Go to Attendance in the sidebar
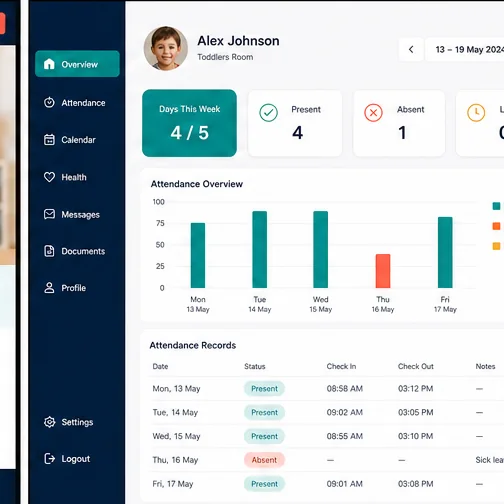This screenshot has width=504, height=504. click(75, 103)
